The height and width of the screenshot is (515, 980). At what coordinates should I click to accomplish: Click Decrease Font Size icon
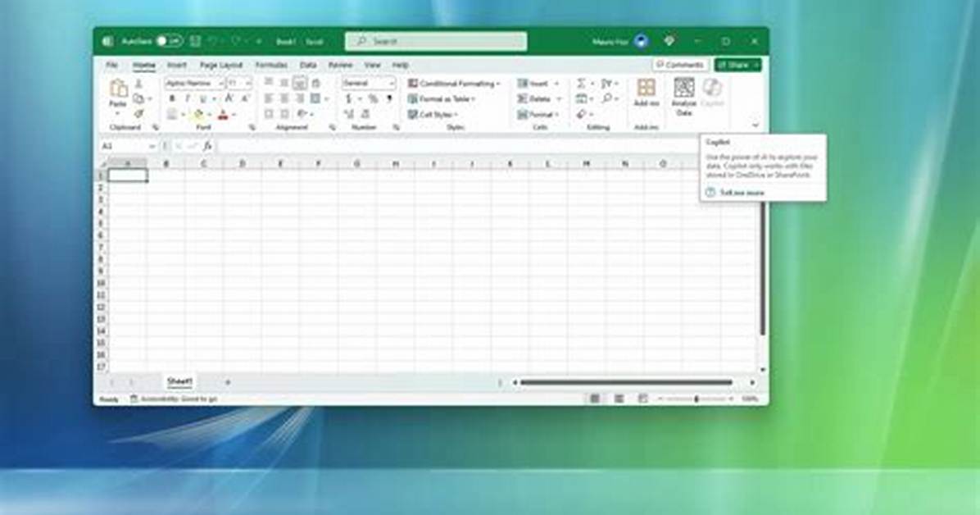245,99
